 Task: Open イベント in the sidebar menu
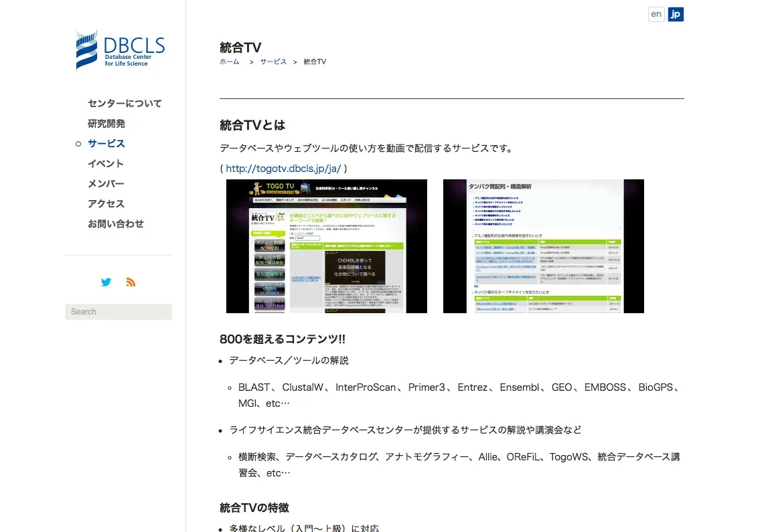point(106,164)
